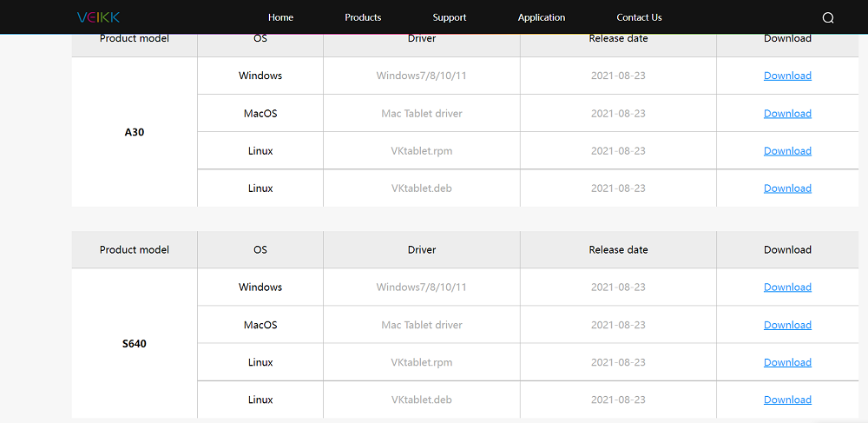Click S640 VKtablet.deb release date 2021-08-23
The height and width of the screenshot is (423, 868).
click(618, 400)
